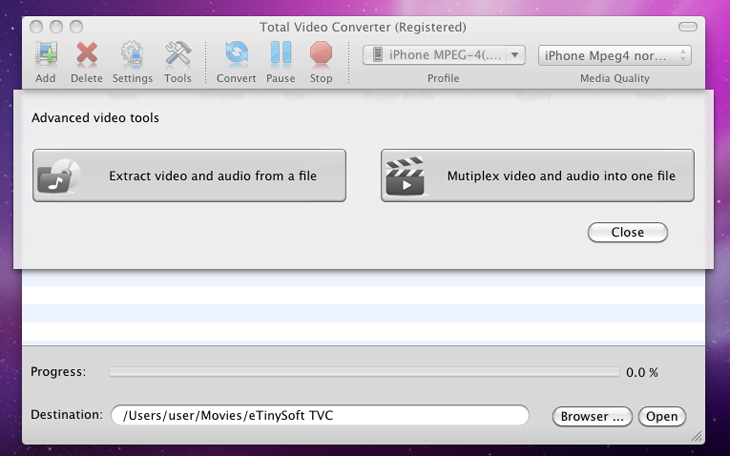The width and height of the screenshot is (730, 456).
Task: Click the Total Video Converter (Registered) title
Action: (363, 27)
